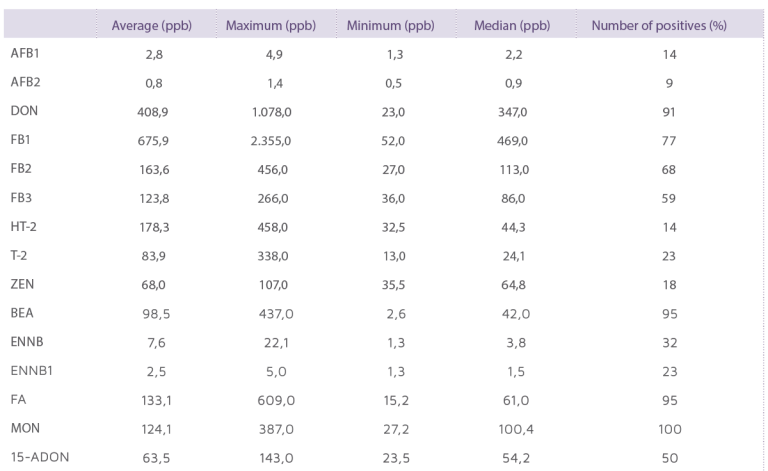Click the Average (ppb) column header
The image size is (768, 471).
click(151, 25)
